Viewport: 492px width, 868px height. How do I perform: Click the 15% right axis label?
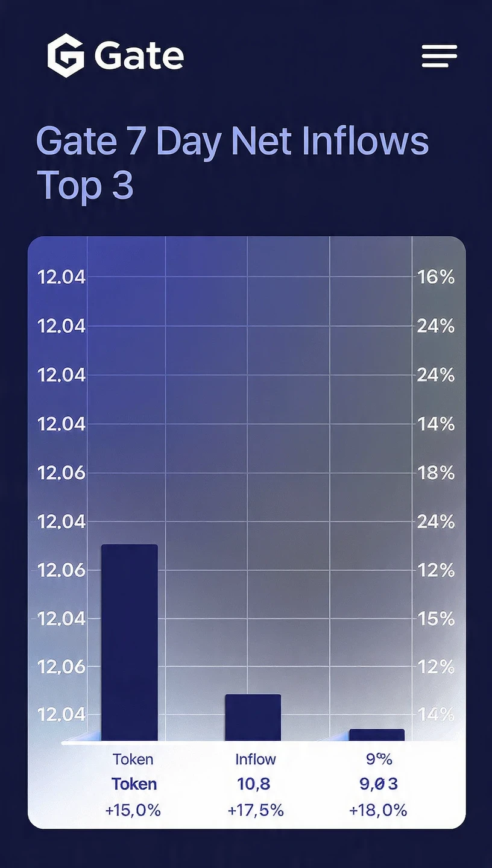pyautogui.click(x=436, y=618)
